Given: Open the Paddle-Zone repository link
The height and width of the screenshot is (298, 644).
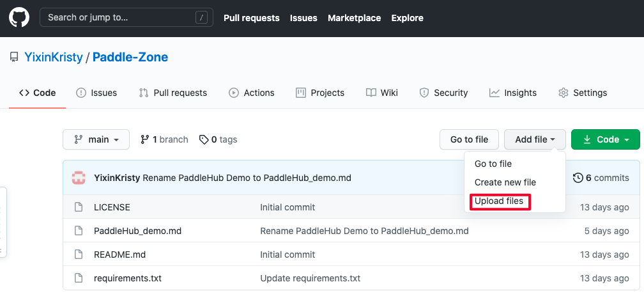Looking at the screenshot, I should tap(130, 57).
